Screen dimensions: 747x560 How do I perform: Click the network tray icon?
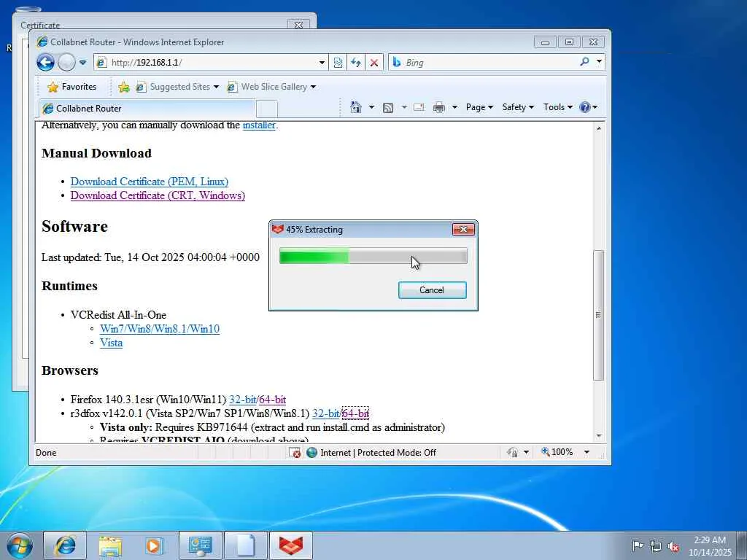[x=656, y=546]
